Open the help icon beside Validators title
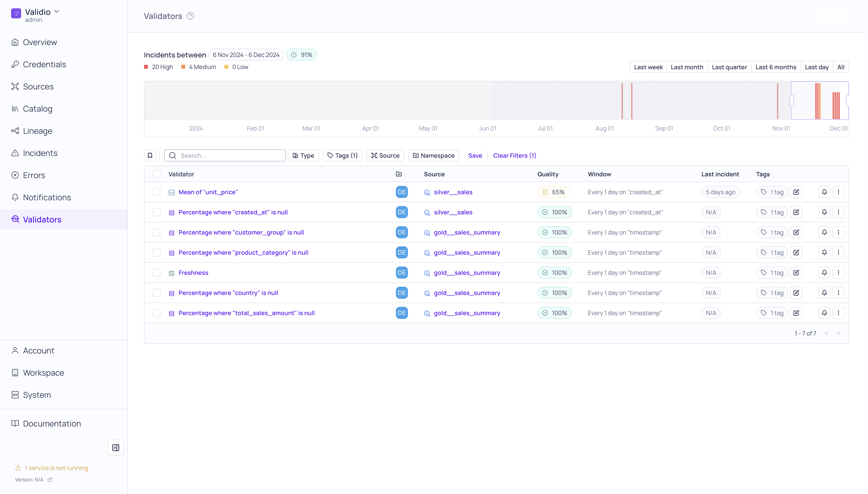 [191, 16]
